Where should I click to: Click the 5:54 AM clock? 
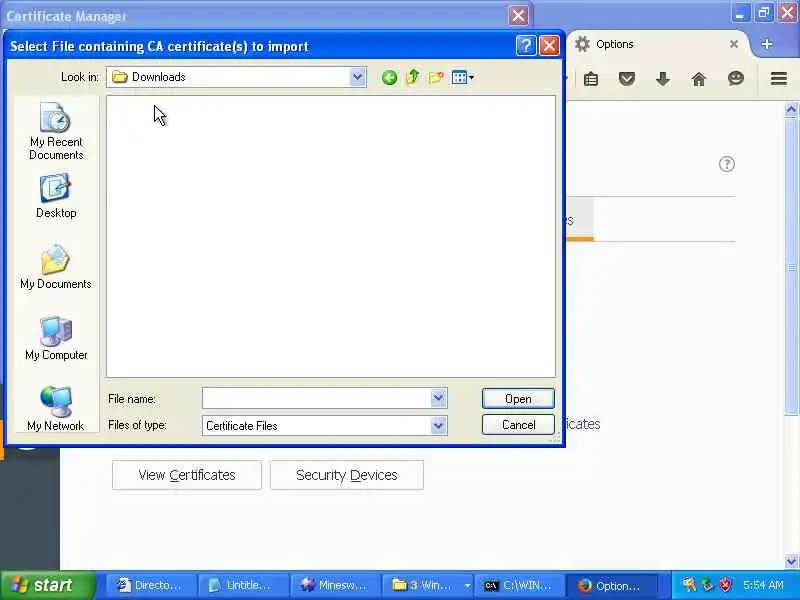(x=764, y=585)
